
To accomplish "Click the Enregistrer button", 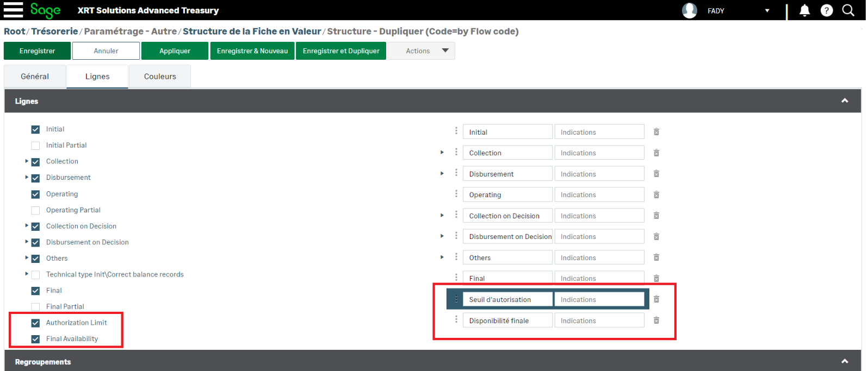I will pos(37,51).
